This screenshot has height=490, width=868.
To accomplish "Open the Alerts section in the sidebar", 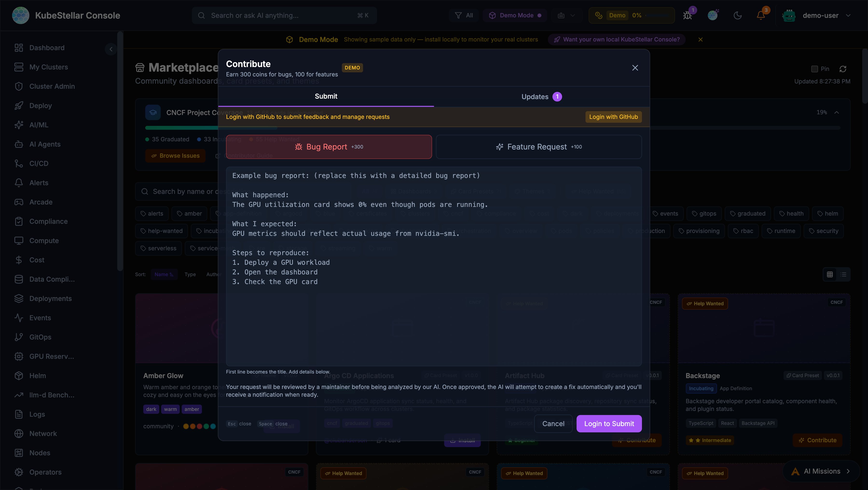I will (39, 183).
